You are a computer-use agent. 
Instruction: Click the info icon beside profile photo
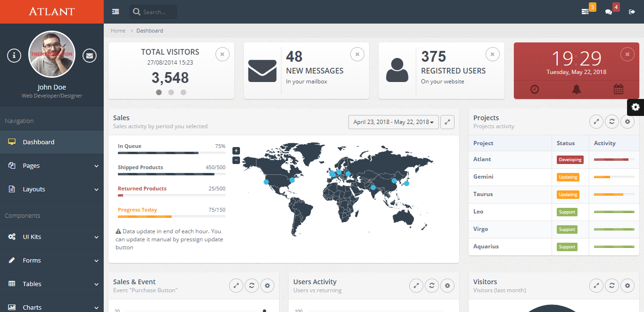(x=14, y=56)
